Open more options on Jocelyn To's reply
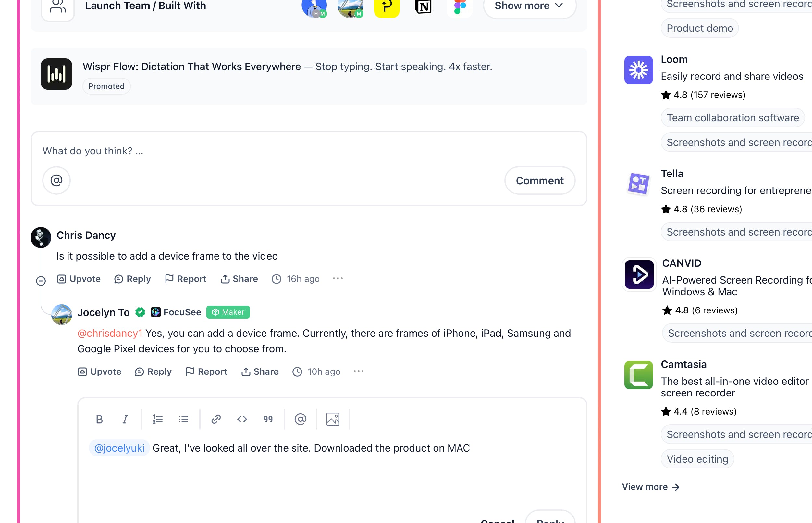Viewport: 812px width, 523px height. pyautogui.click(x=358, y=371)
